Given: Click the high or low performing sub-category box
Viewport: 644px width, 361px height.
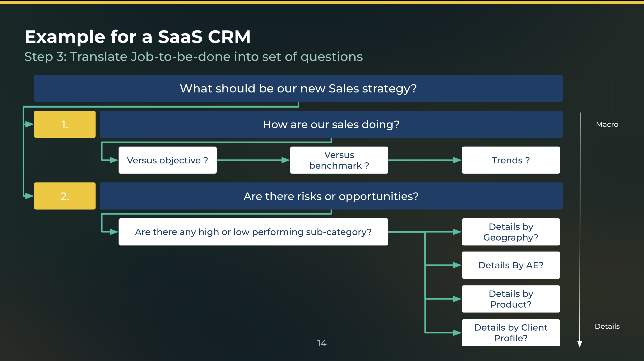Looking at the screenshot, I should pos(253,232).
